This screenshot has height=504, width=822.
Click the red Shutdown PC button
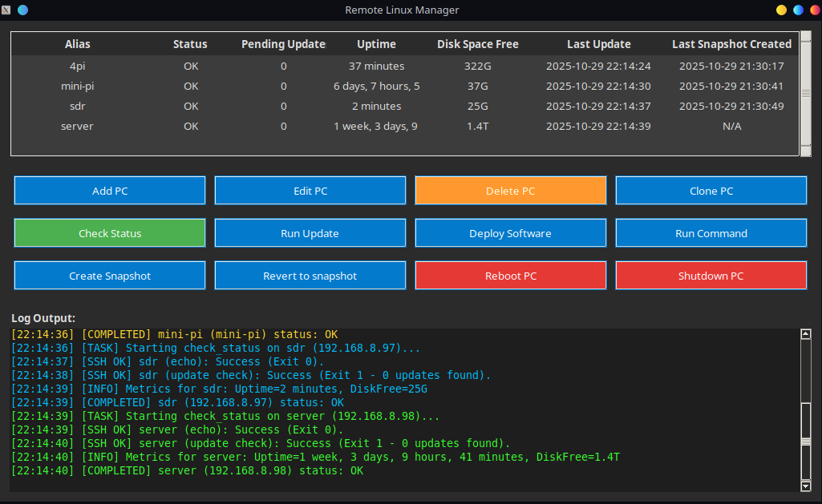pos(711,276)
